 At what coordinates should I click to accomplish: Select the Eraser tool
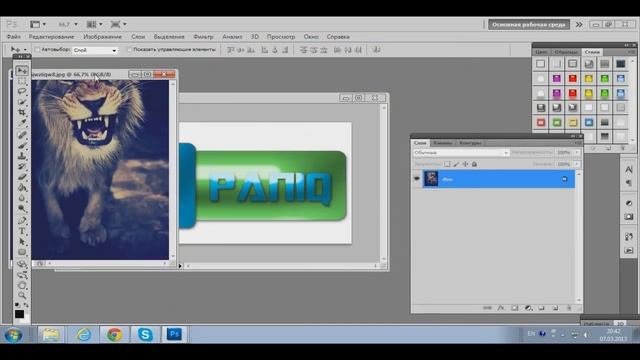pos(22,177)
